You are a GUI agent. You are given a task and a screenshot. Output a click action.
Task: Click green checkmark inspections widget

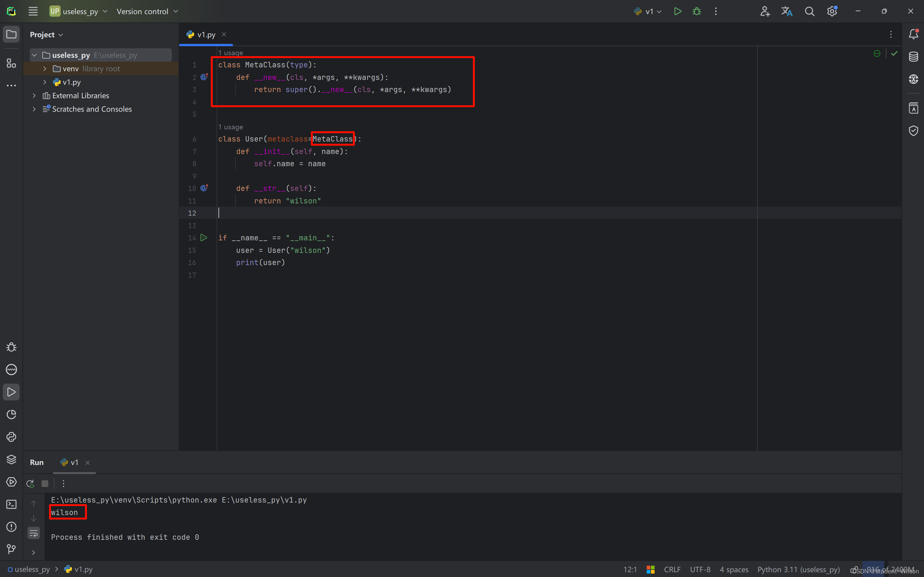point(894,53)
